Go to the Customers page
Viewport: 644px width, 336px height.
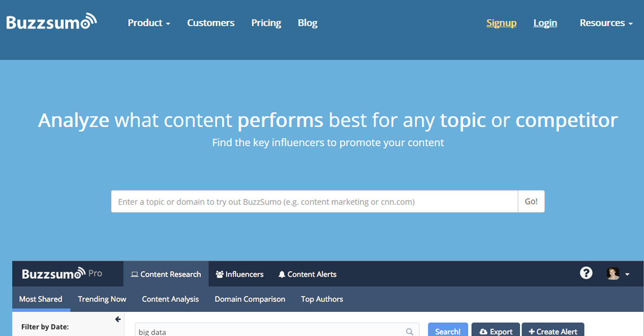click(x=210, y=23)
